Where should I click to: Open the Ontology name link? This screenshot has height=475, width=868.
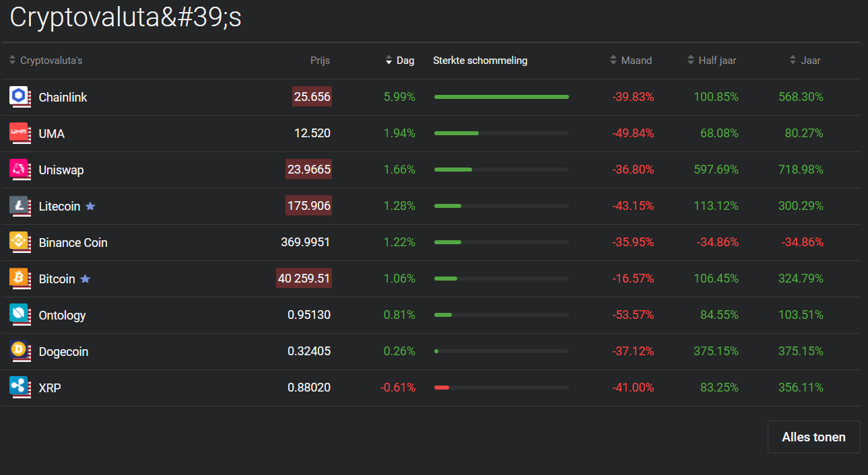pos(62,316)
